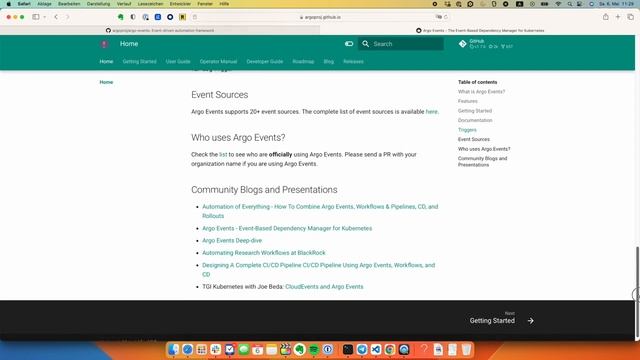Click the blue square extension icon
Image resolution: width=640 pixels, height=360 pixels.
158,17
